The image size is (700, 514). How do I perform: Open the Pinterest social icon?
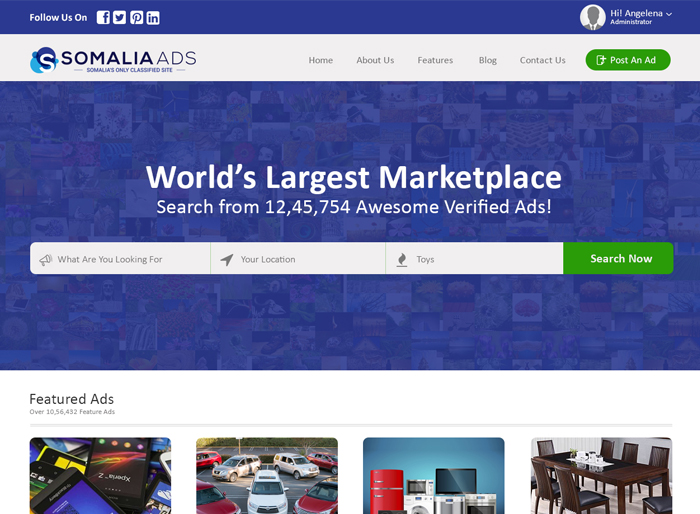137,17
